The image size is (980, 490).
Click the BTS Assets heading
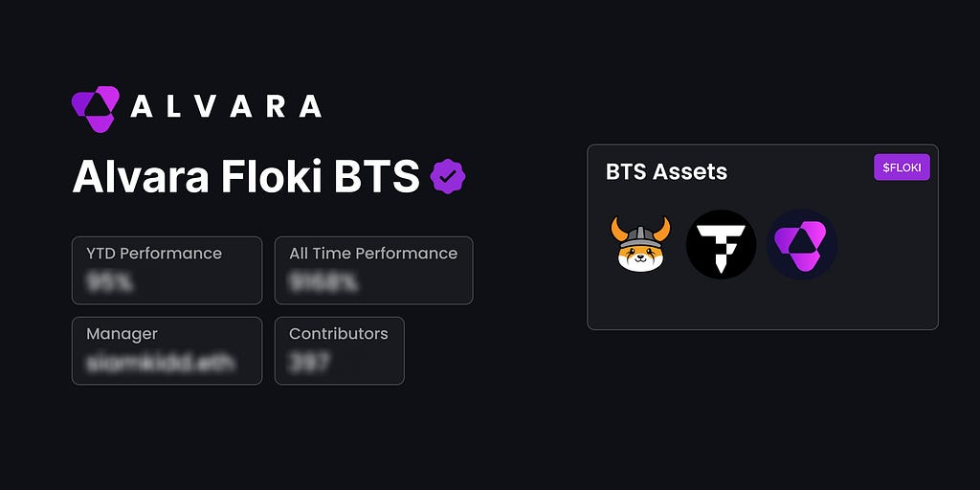point(666,172)
